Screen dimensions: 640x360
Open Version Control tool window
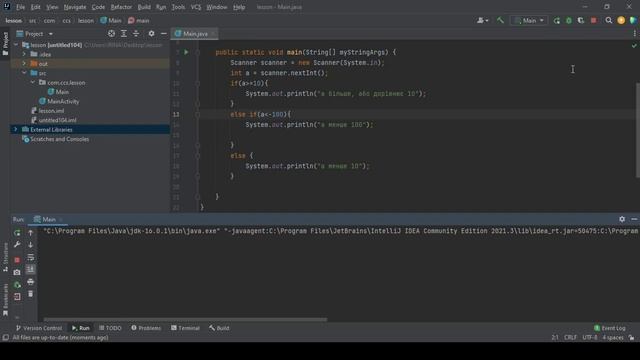click(39, 328)
